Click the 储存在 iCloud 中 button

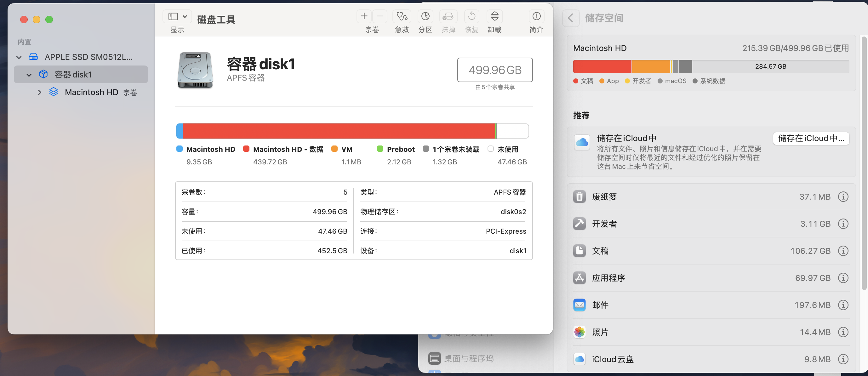coord(811,139)
